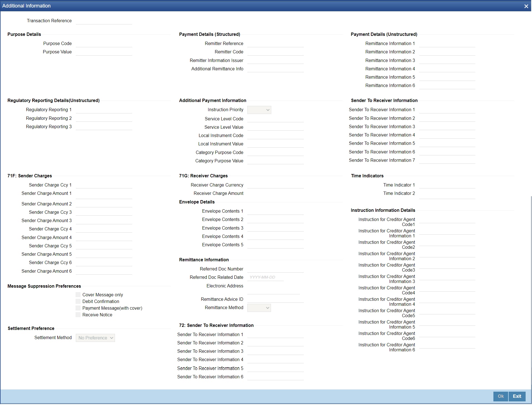Click the Regulatory Reporting 1 field

pos(104,110)
